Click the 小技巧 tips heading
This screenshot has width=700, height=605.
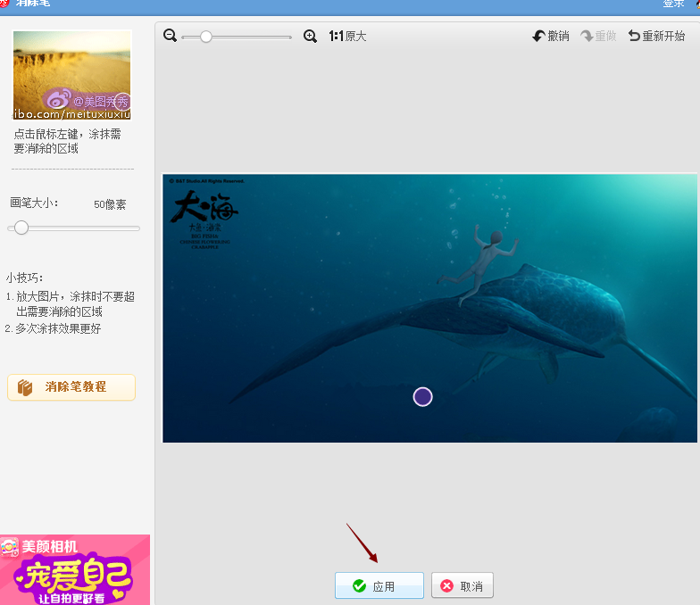tap(24, 278)
